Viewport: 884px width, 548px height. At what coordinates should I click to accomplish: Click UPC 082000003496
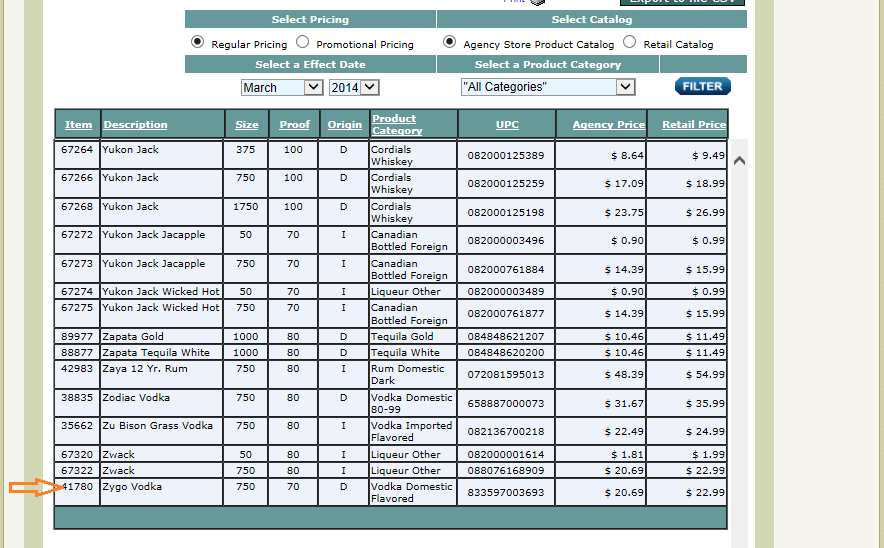point(506,241)
